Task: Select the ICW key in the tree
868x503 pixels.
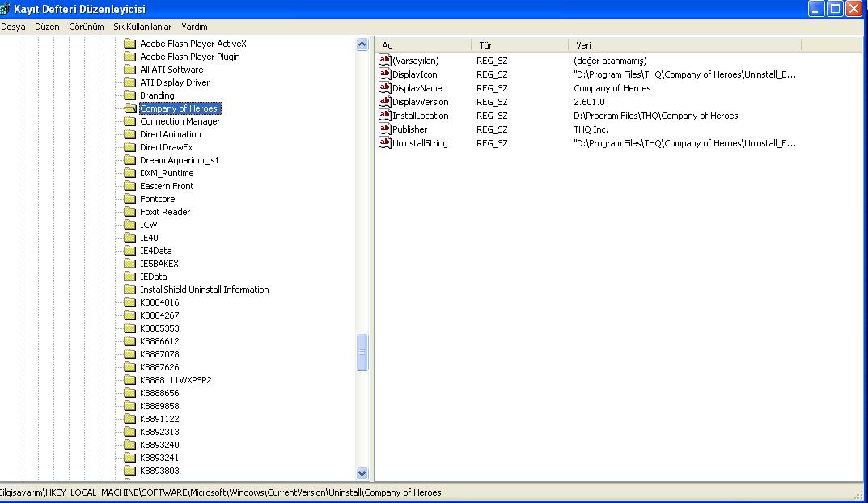Action: point(148,225)
